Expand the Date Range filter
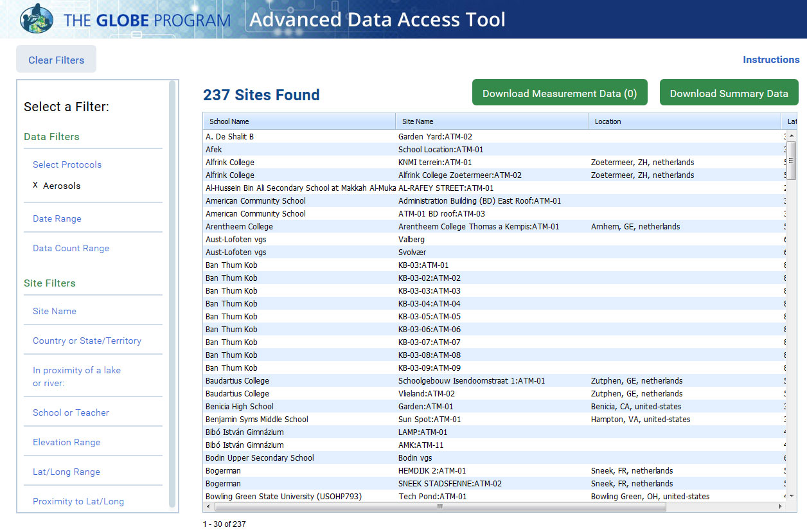This screenshot has width=807, height=532. 57,218
